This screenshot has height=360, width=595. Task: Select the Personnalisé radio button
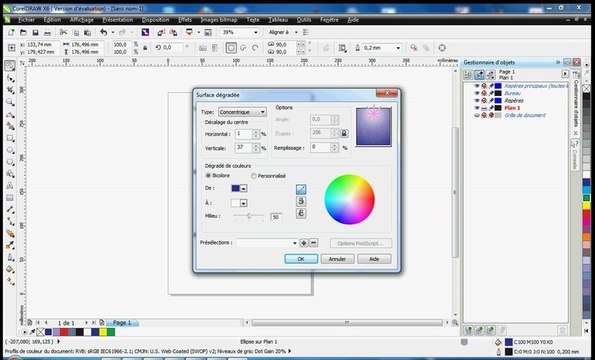[x=254, y=176]
